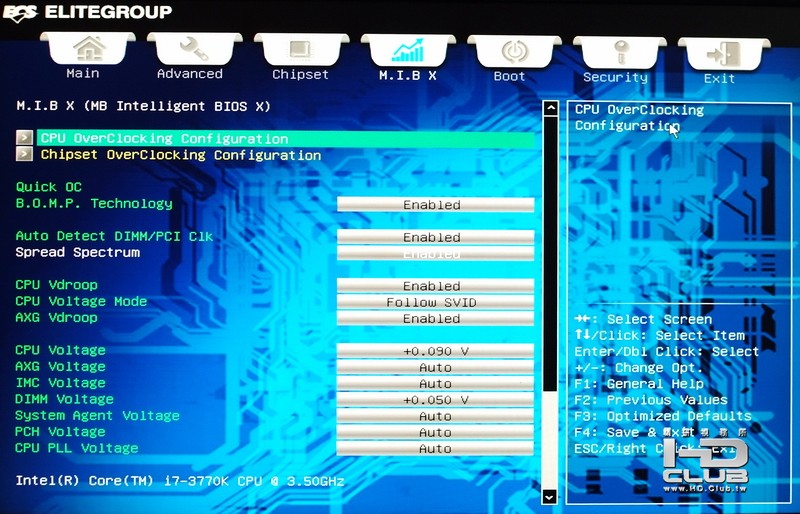The image size is (800, 514).
Task: Open the Main tab house icon
Action: (x=88, y=49)
